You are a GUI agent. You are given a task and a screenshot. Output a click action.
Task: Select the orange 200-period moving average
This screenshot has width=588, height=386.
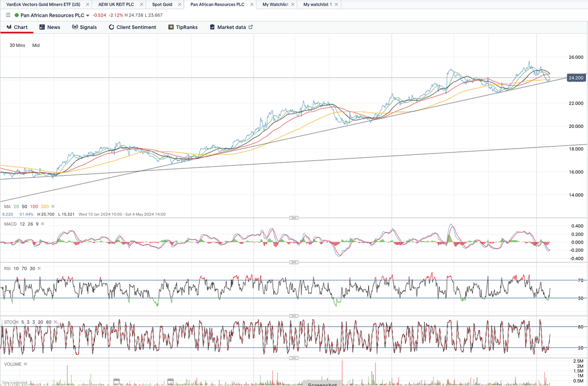45,207
